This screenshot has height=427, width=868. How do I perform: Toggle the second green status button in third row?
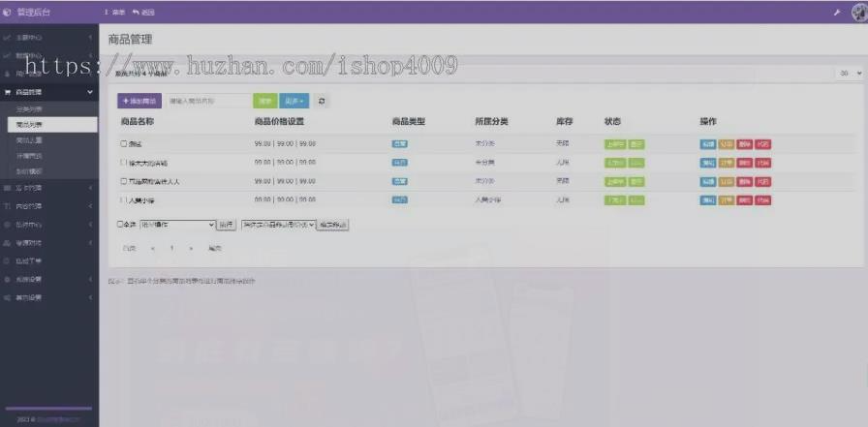[x=636, y=181]
